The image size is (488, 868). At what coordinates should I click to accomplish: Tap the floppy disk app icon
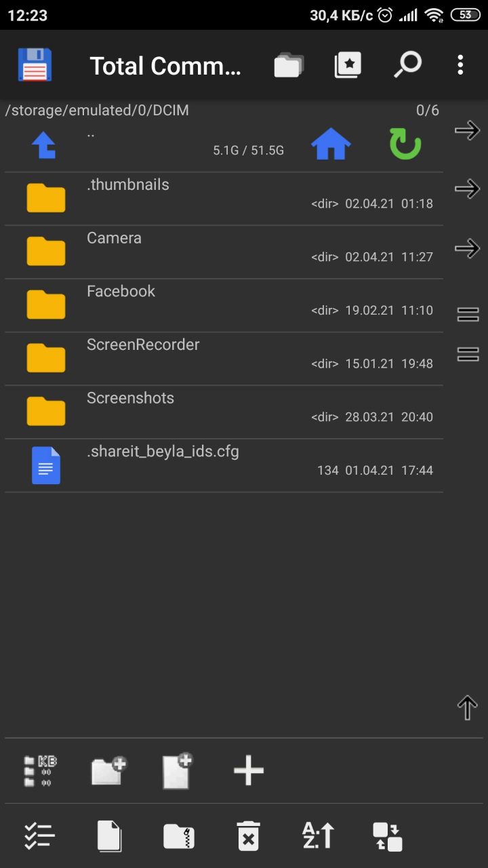(x=35, y=65)
